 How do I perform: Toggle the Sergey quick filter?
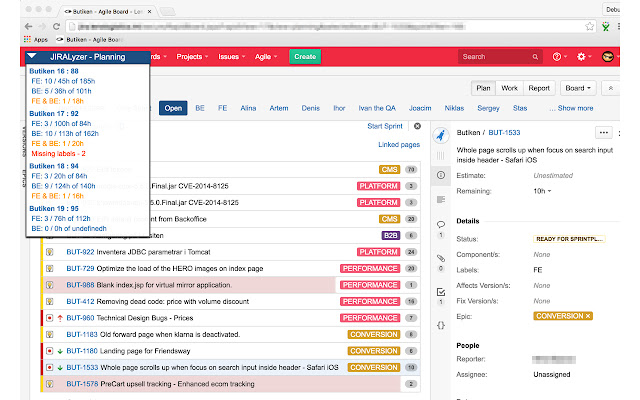[488, 108]
